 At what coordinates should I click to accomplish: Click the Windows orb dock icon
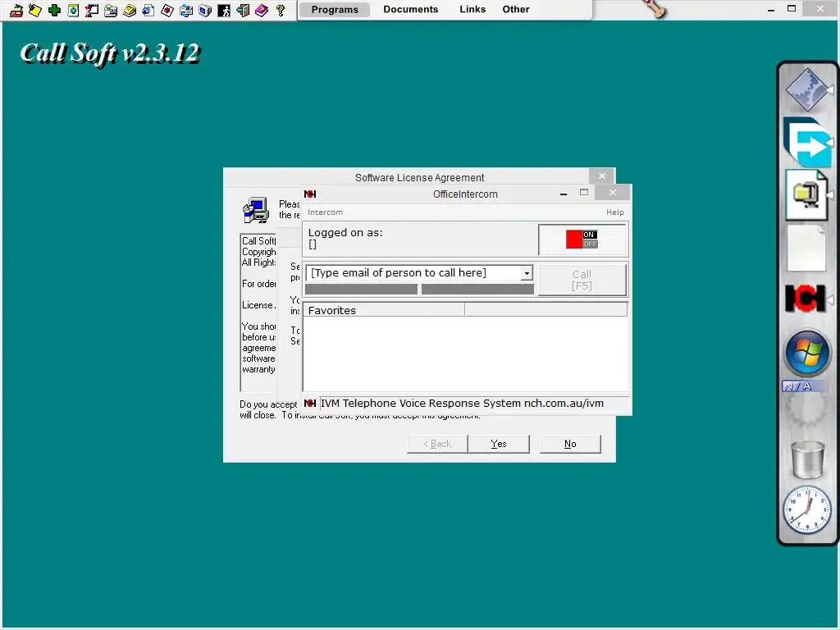[807, 353]
